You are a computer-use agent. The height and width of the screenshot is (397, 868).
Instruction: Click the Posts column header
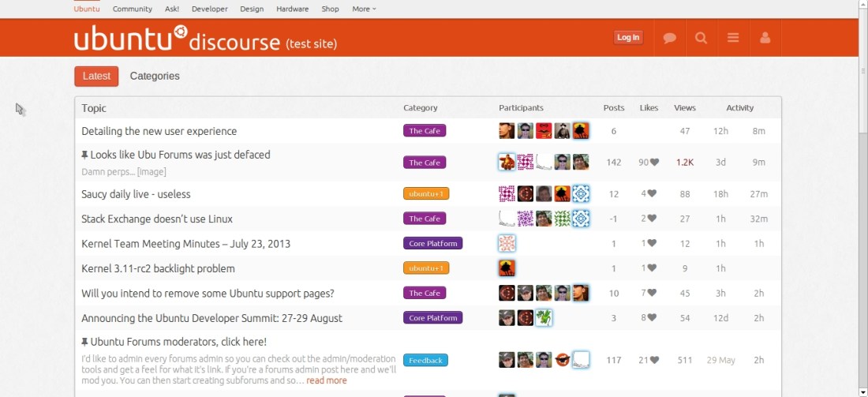tap(614, 108)
